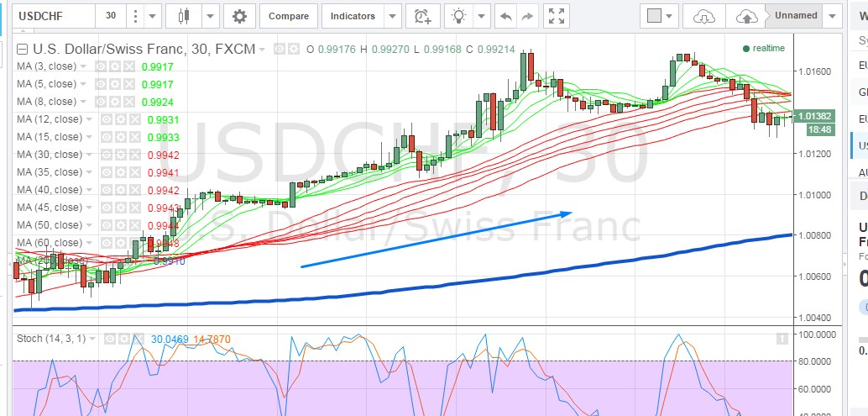Screen dimensions: 868x416
Task: Open settings for MA (12, close)
Action: click(x=121, y=119)
